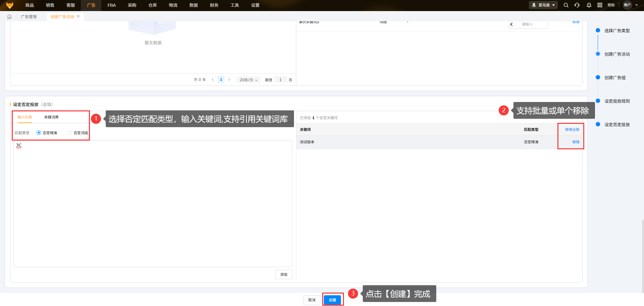The image size is (644, 306).
Task: Open the 设置 menu
Action: point(255,5)
